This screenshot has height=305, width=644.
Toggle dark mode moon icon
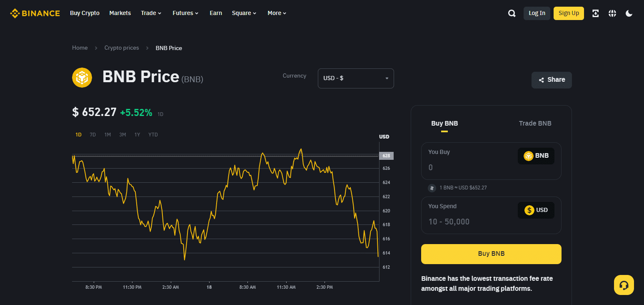(629, 13)
